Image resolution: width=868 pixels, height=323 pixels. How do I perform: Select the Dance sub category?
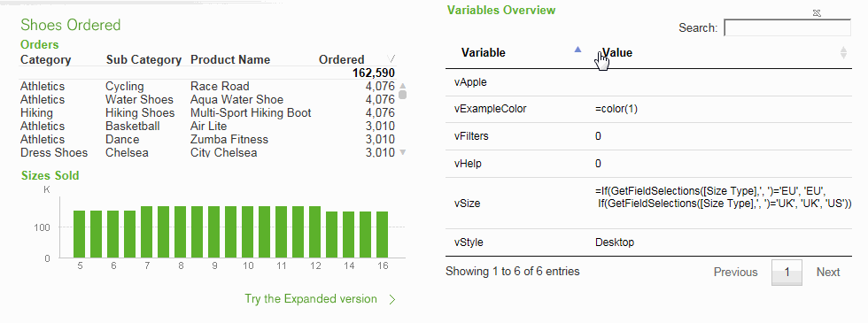[122, 140]
